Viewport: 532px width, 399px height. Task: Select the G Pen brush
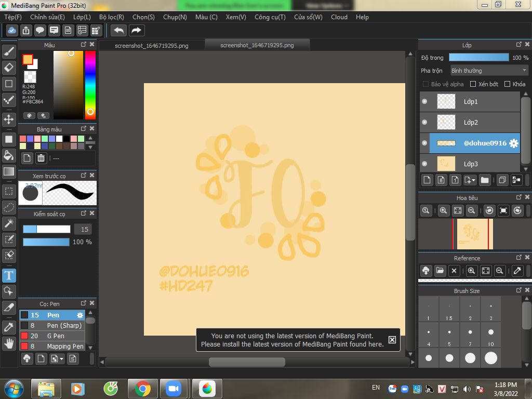point(52,336)
